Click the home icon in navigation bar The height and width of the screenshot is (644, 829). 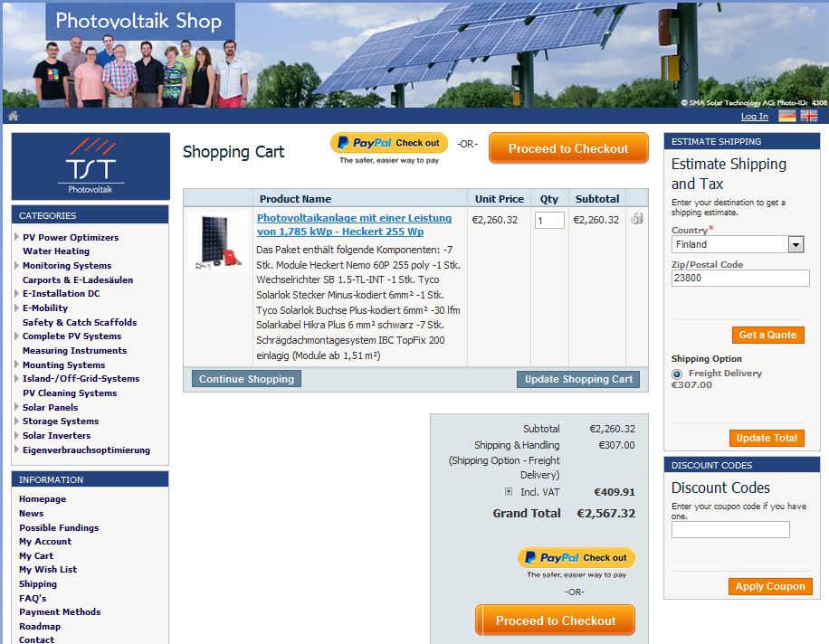[14, 116]
